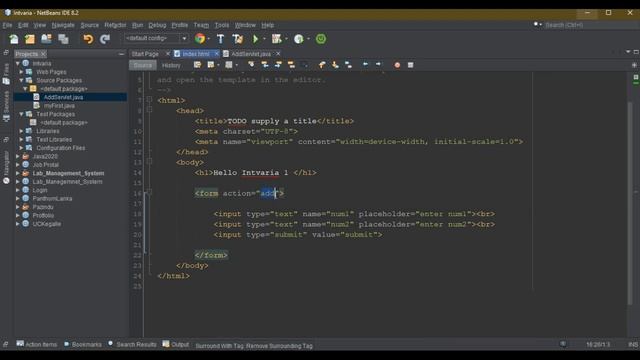
Task: Click the editor vertical scrollbar
Action: point(630,202)
